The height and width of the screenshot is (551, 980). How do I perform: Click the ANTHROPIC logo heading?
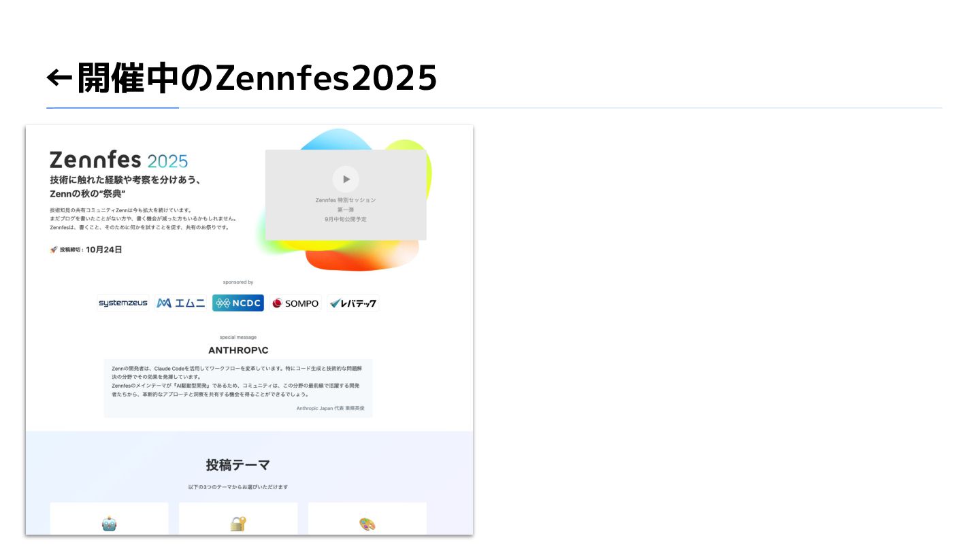pyautogui.click(x=238, y=350)
